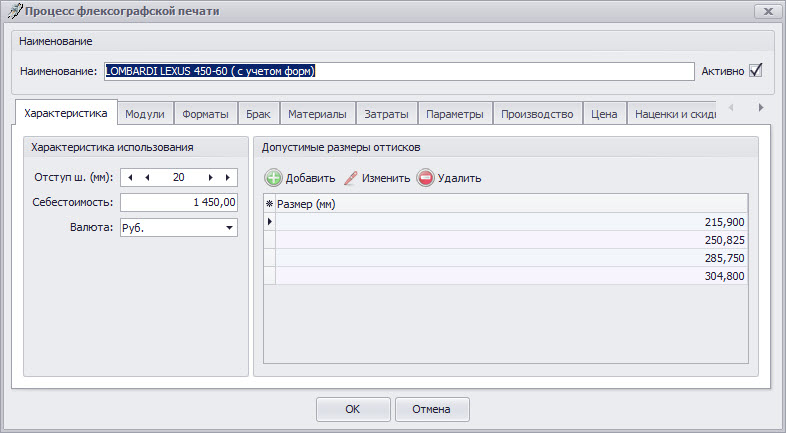Click the Размер (мм) column header
Image resolution: width=786 pixels, height=433 pixels.
tap(512, 204)
